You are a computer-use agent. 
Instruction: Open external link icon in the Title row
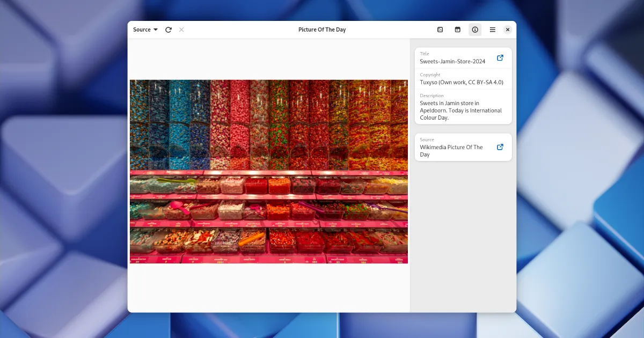tap(500, 58)
